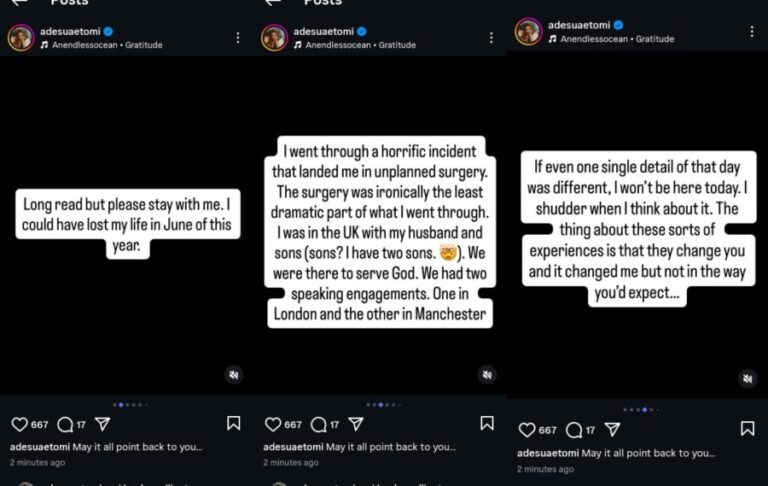Click the share icon on the left post
This screenshot has width=768, height=486.
101,424
